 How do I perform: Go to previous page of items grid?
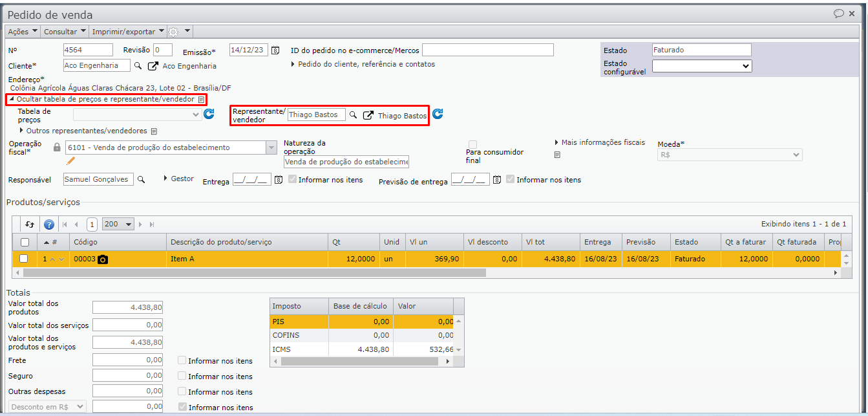pos(76,224)
